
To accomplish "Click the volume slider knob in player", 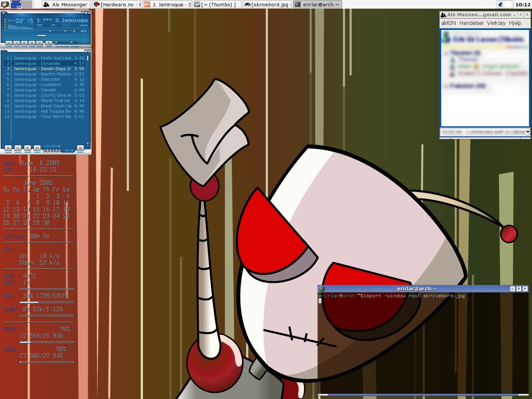I will click(50, 31).
